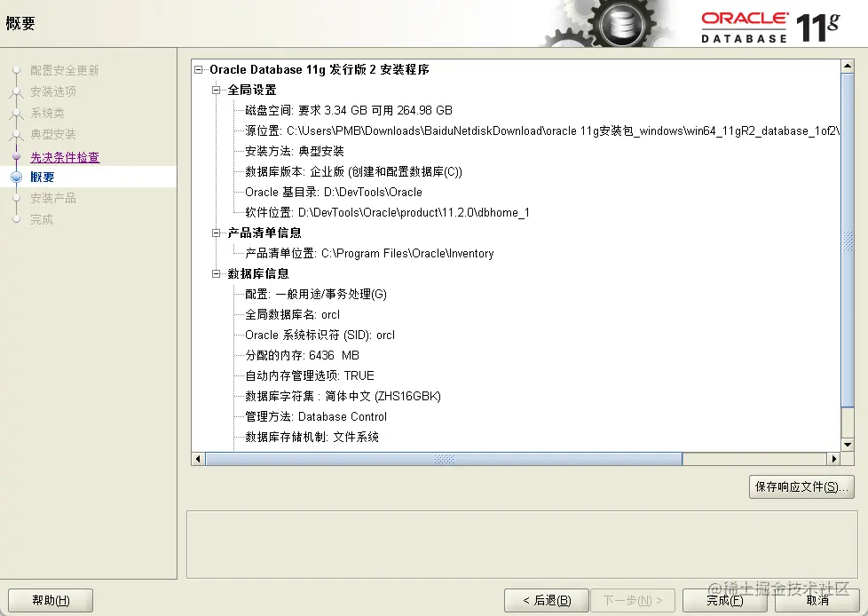
Task: Click the 帮助(H) button
Action: click(51, 601)
